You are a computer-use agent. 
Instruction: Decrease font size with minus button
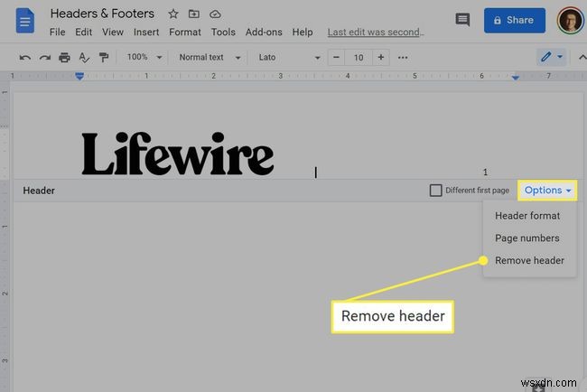point(336,57)
